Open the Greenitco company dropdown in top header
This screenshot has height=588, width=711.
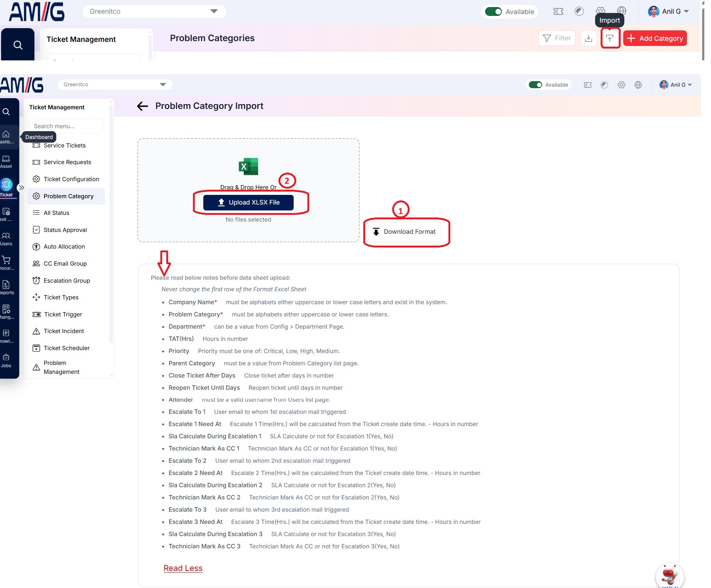(x=154, y=11)
